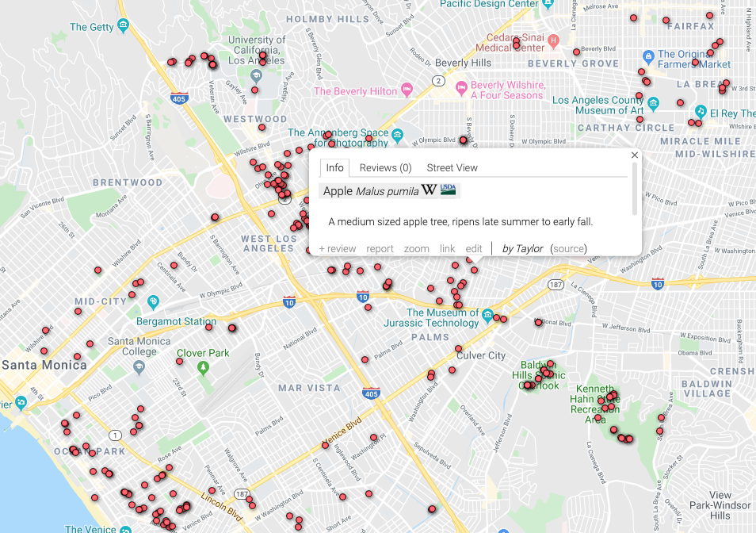Open the "(source)" link in the popup
The width and height of the screenshot is (756, 533).
[x=568, y=248]
